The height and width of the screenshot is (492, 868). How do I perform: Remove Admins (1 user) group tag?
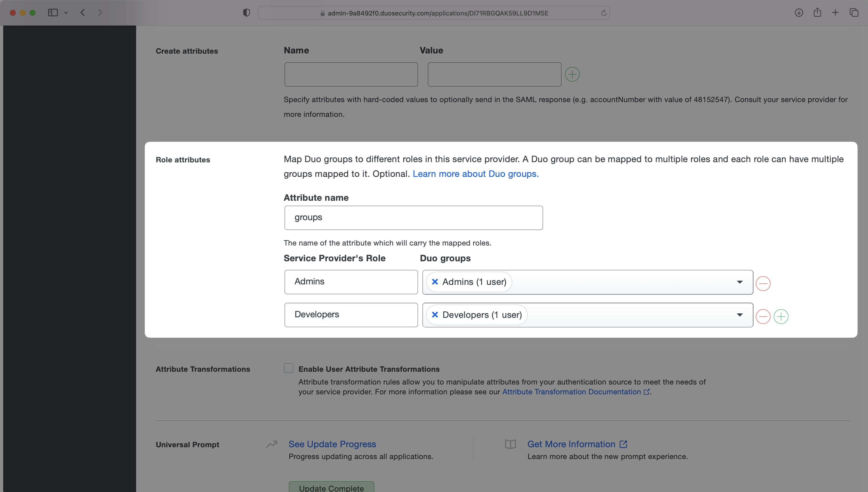pyautogui.click(x=435, y=281)
